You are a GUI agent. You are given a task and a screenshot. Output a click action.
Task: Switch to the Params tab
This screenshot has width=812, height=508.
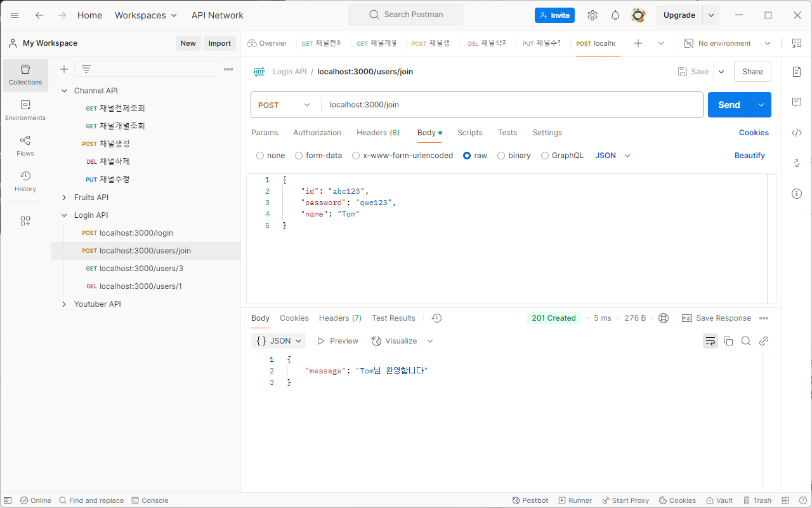click(x=265, y=133)
